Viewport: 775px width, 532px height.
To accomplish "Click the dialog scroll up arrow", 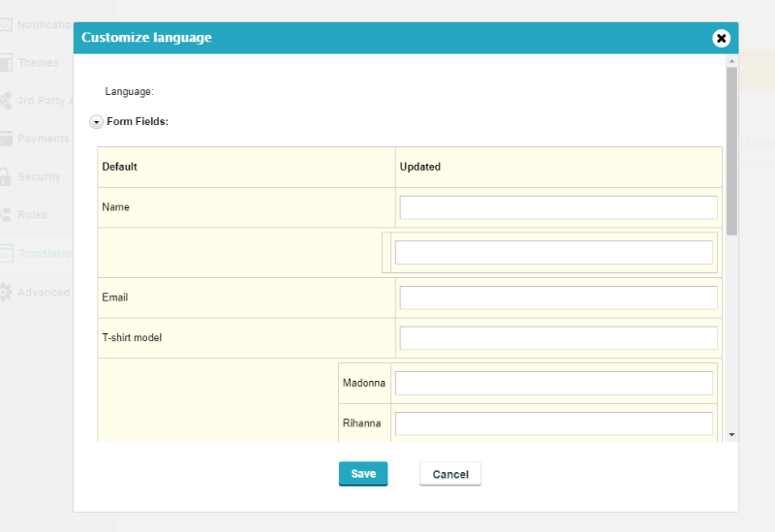I will tap(731, 61).
